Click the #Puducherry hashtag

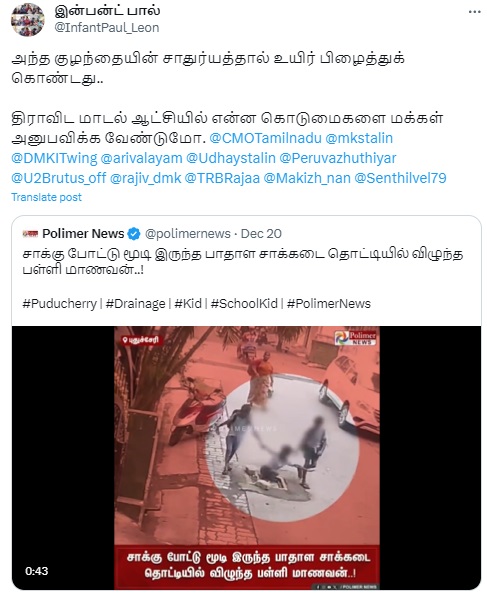click(x=60, y=304)
